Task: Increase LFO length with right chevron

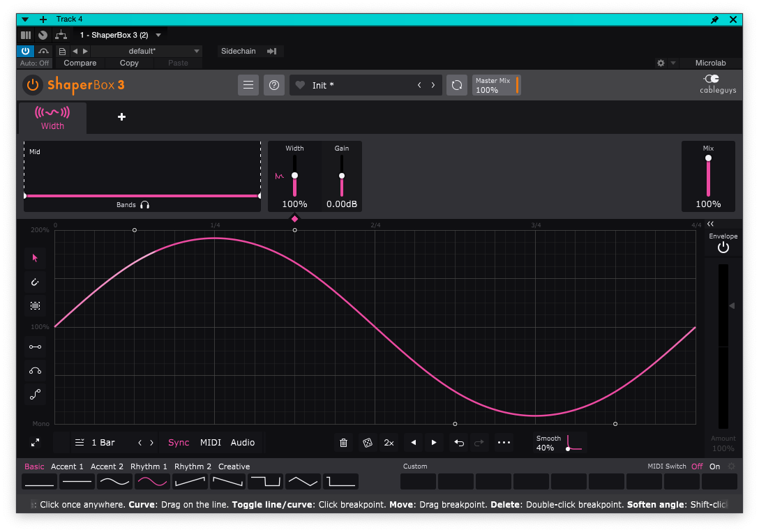Action: (151, 443)
